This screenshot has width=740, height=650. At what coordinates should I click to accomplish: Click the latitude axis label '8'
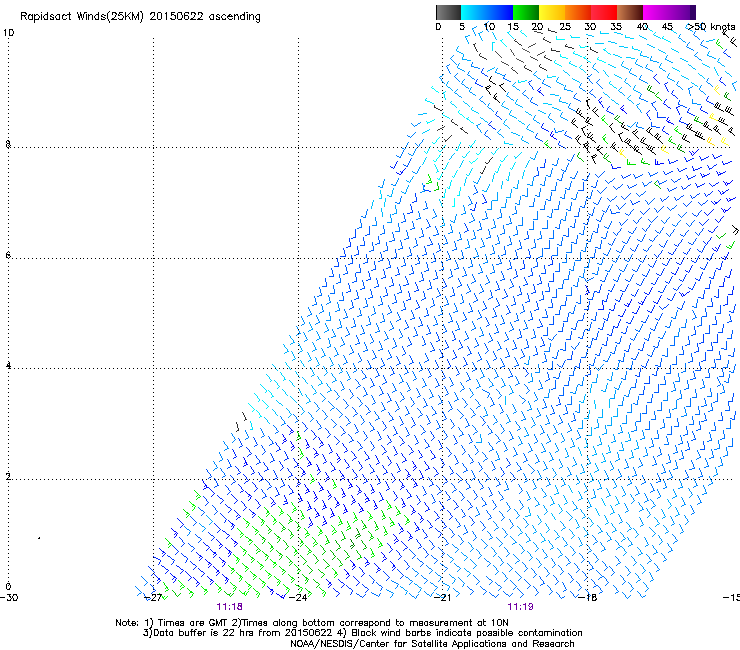coord(8,145)
